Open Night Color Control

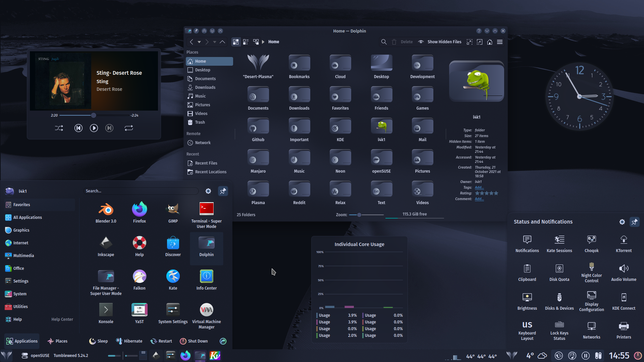click(x=591, y=273)
